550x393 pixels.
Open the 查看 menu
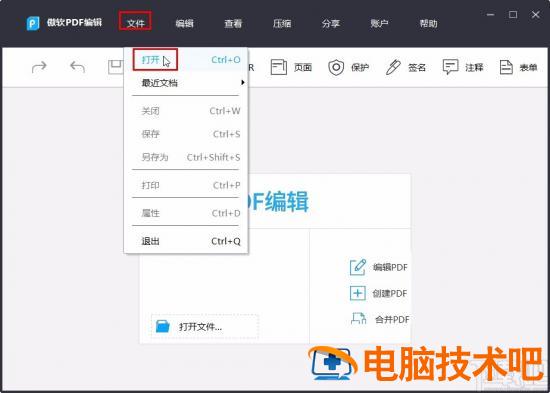point(233,24)
